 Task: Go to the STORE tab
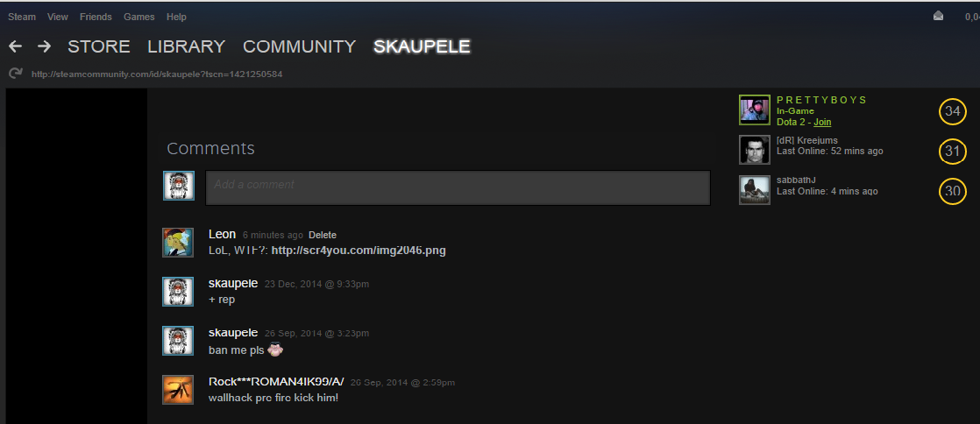point(99,46)
